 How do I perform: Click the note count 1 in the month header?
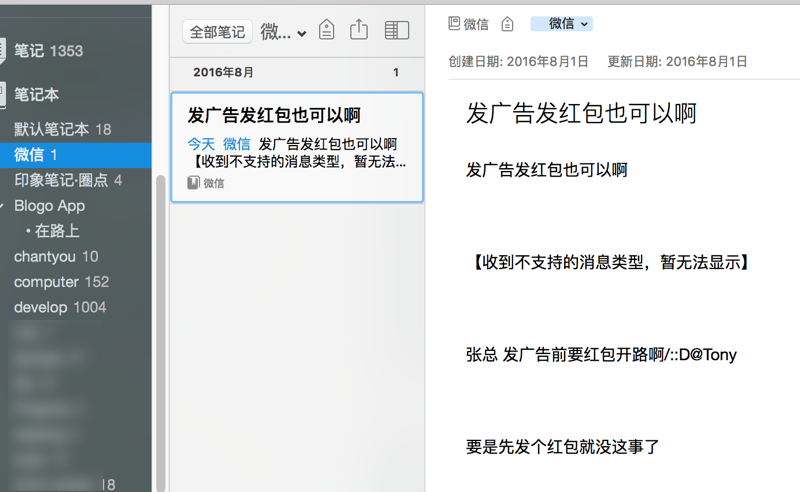click(395, 72)
